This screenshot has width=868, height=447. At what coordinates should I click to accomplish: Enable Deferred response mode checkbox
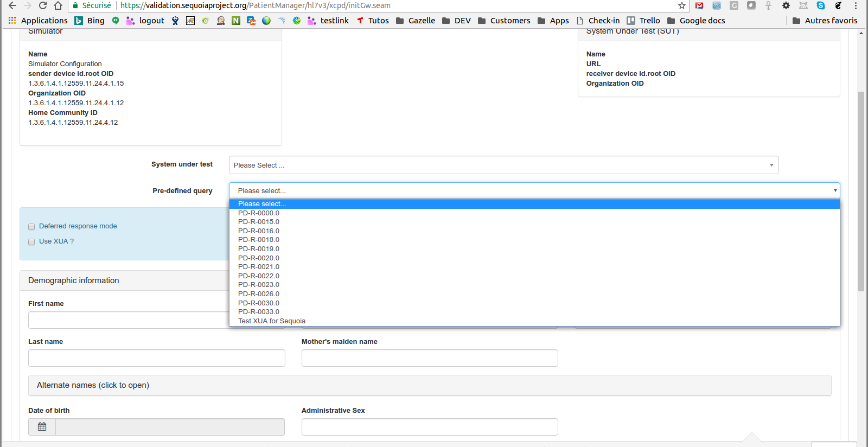coord(31,227)
